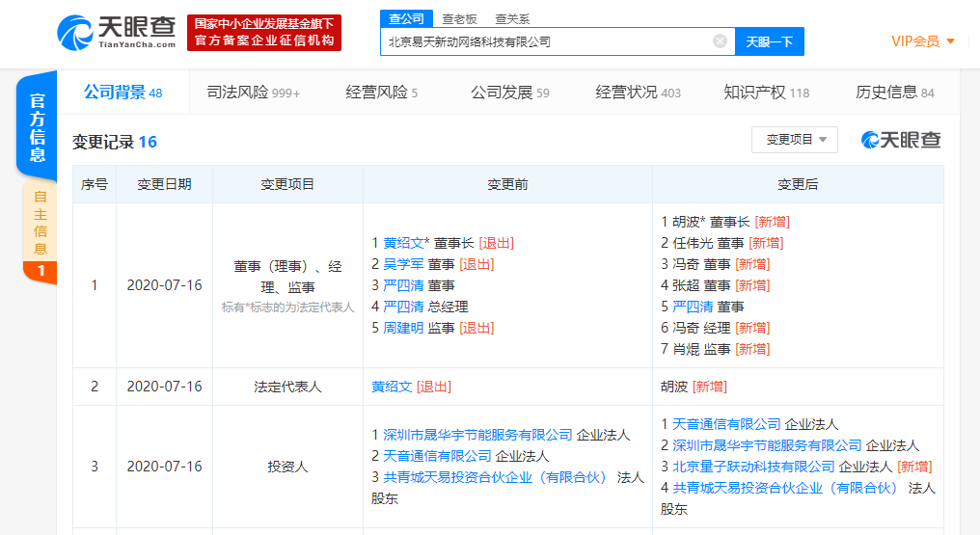Screen dimensions: 980x535
Task: Click the 变更项目 column header
Action: (287, 184)
